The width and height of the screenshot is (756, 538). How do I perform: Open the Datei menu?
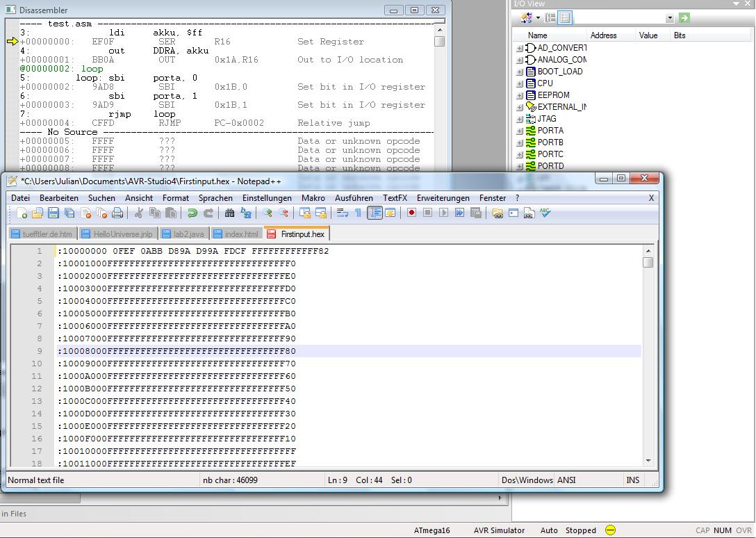pos(20,198)
